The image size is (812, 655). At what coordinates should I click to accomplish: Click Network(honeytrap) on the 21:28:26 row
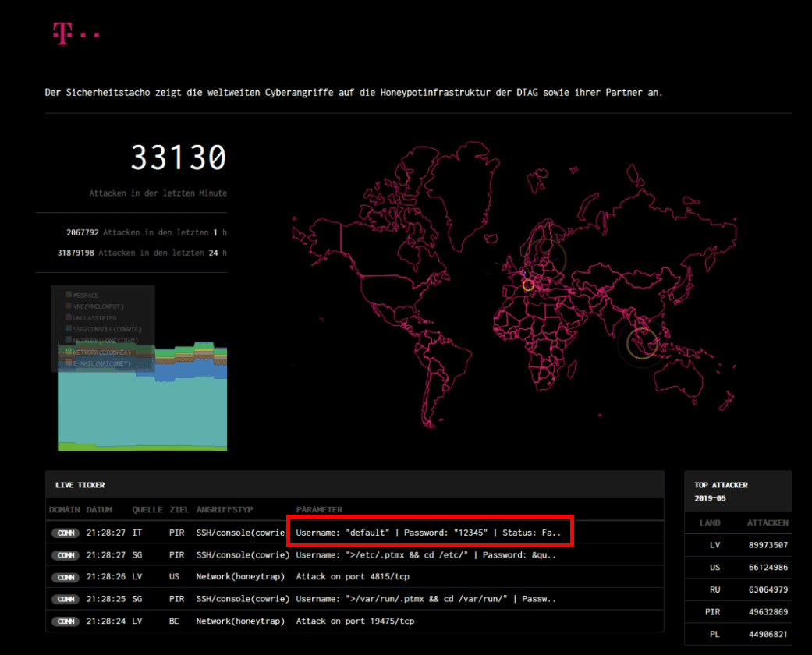click(240, 577)
